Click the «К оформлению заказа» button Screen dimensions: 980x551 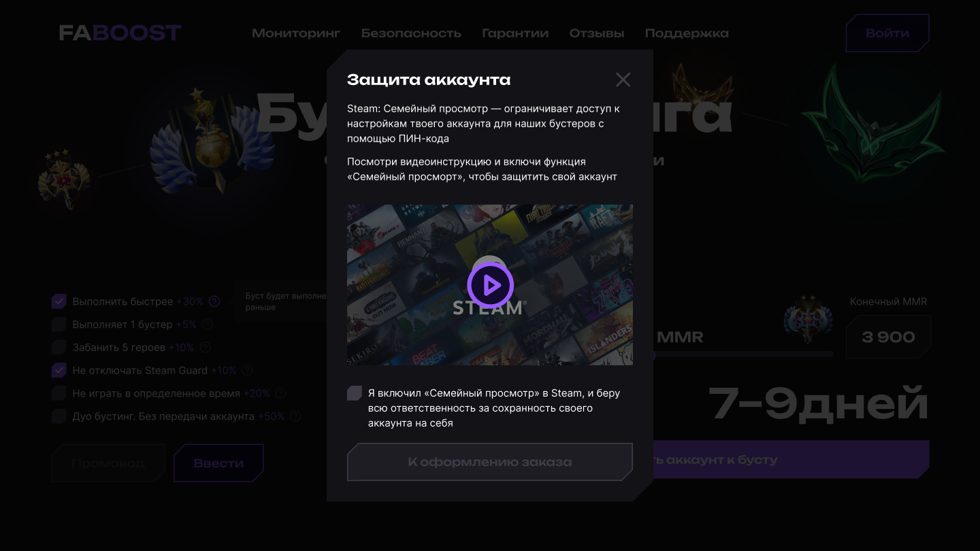pyautogui.click(x=490, y=462)
